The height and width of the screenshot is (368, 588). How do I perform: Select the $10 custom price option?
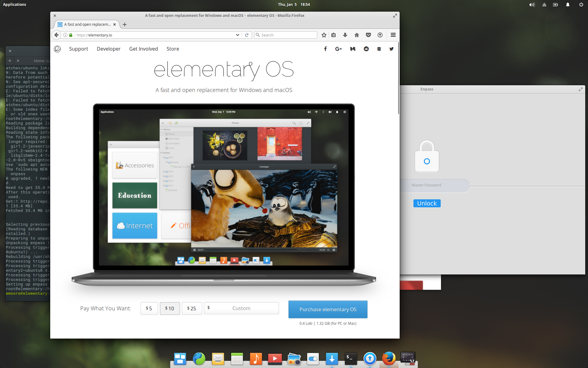169,308
